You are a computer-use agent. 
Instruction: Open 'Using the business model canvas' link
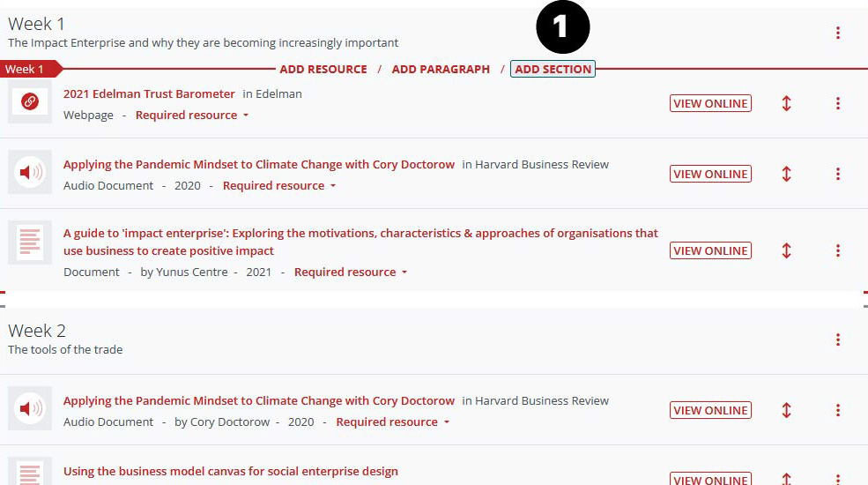tap(231, 472)
